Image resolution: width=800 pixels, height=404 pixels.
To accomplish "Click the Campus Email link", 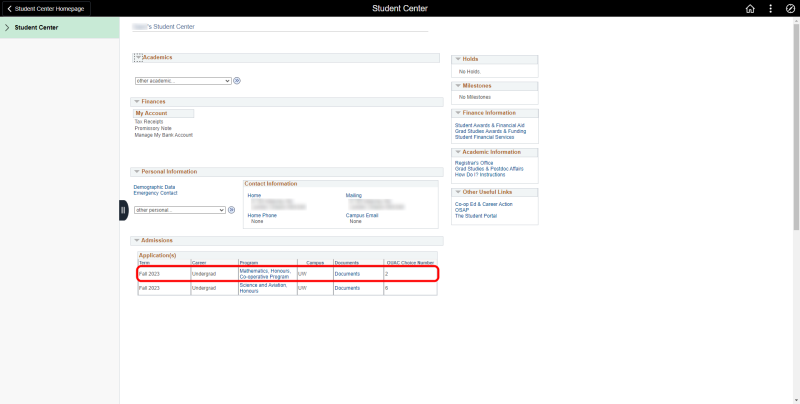I will (362, 216).
